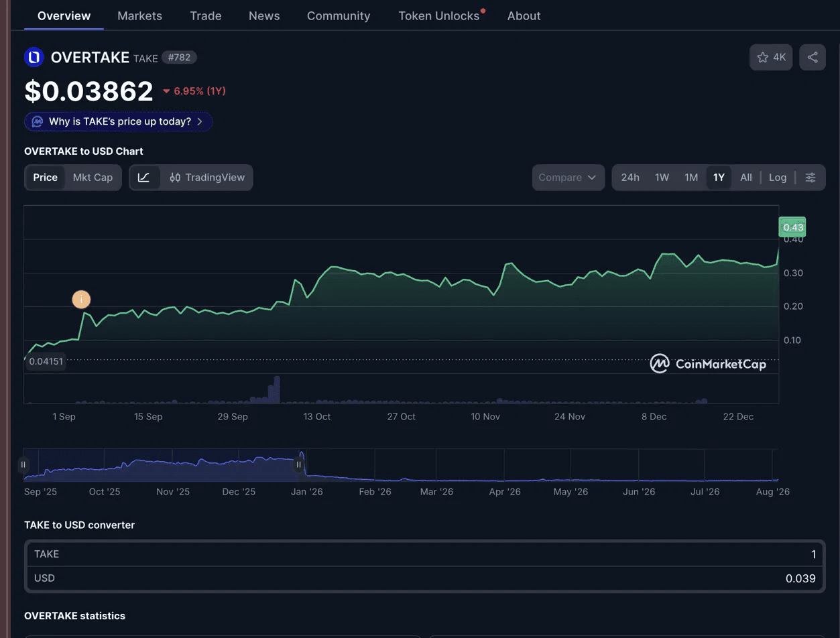Open the Overview tab
This screenshot has width=840, height=638.
64,15
